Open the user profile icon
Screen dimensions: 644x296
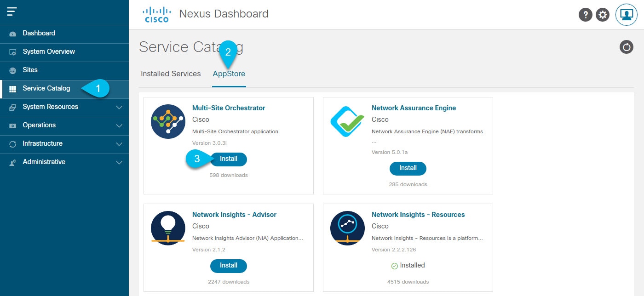(x=626, y=15)
